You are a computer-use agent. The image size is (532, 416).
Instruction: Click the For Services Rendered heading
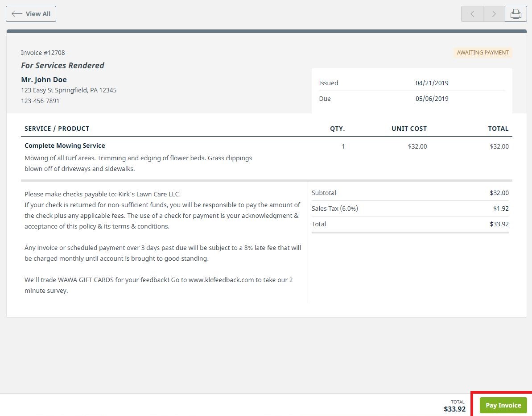[x=62, y=66]
